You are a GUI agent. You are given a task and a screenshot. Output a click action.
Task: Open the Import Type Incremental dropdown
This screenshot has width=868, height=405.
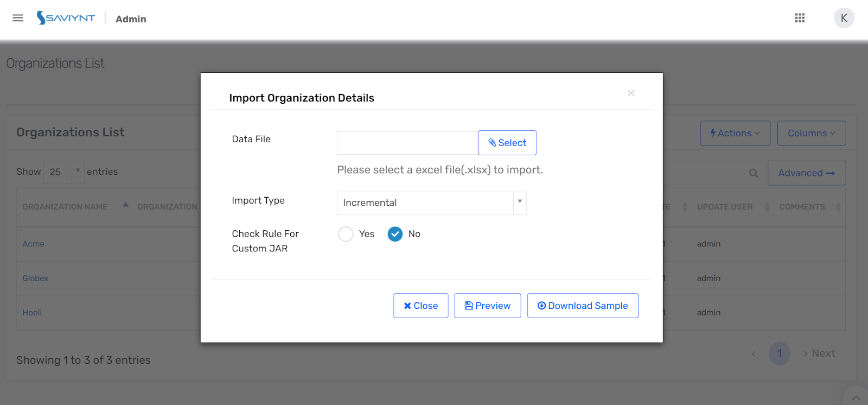coord(432,203)
